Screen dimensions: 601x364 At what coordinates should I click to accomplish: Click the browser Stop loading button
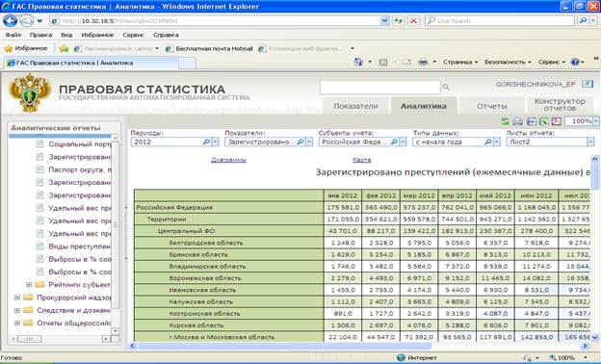pyautogui.click(x=413, y=20)
